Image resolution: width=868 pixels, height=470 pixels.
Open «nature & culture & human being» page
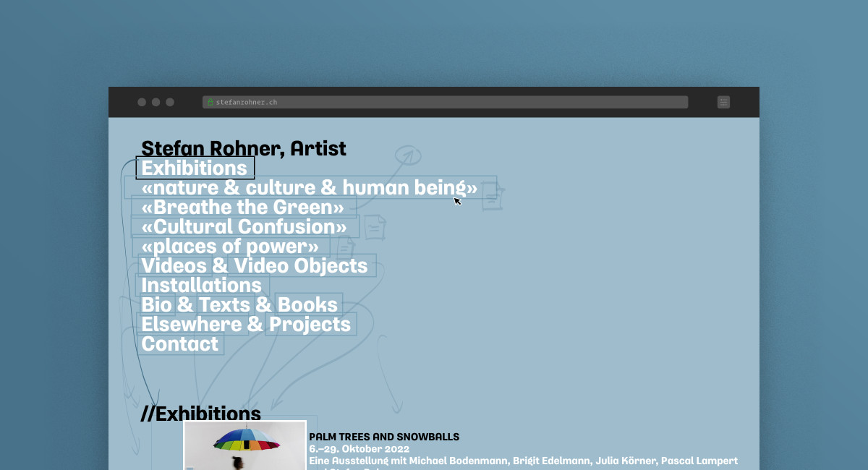point(309,188)
